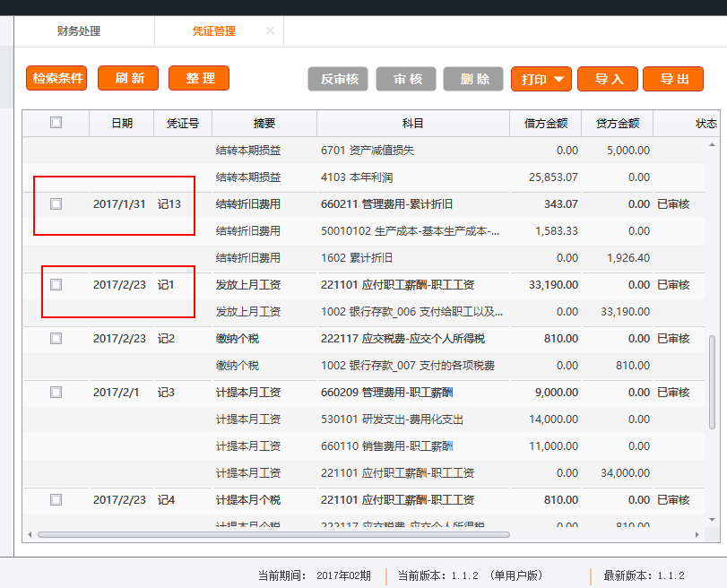Click the vertical scrollbar up arrow
Image resolution: width=727 pixels, height=588 pixels.
[714, 144]
